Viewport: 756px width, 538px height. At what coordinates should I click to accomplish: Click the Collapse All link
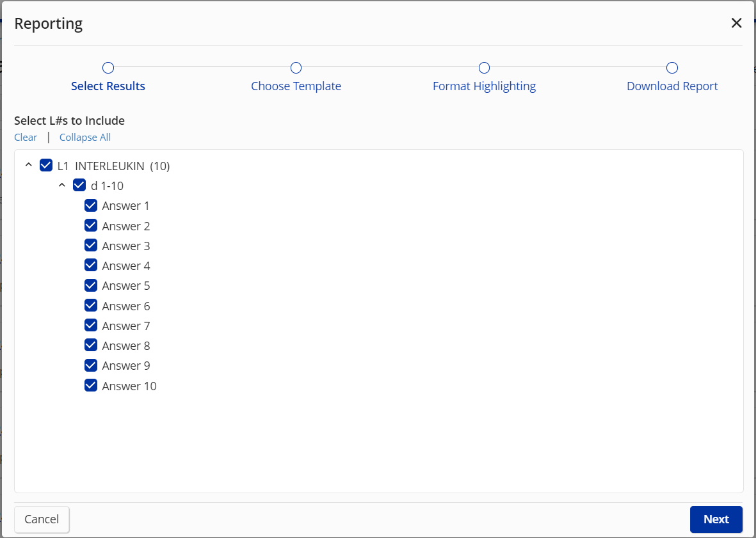(85, 138)
